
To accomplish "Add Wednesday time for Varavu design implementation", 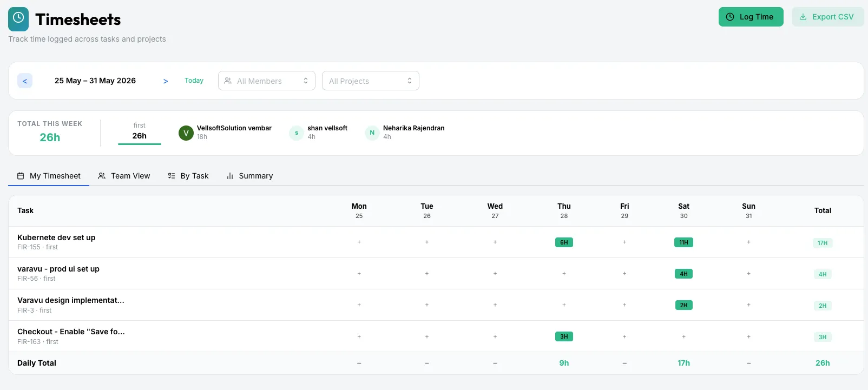I will 495,305.
